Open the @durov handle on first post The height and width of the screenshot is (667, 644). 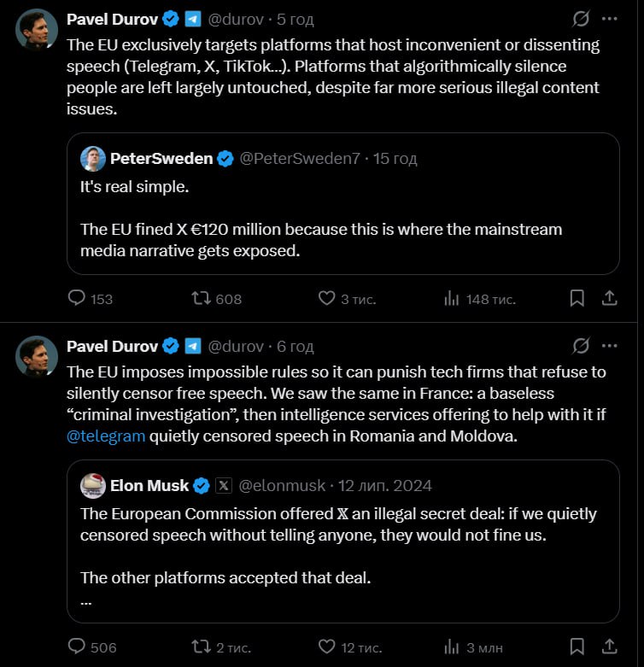coord(237,19)
